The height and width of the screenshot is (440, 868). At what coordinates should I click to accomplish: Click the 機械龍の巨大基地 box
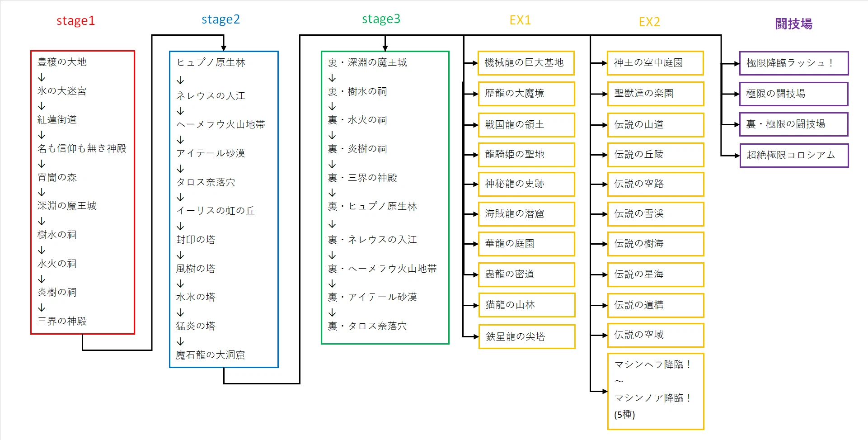pos(526,63)
